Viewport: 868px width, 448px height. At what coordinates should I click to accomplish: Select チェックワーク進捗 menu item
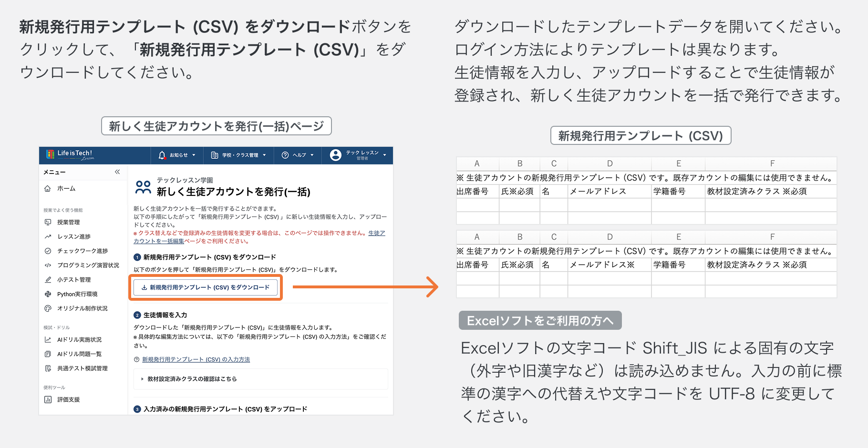click(83, 251)
